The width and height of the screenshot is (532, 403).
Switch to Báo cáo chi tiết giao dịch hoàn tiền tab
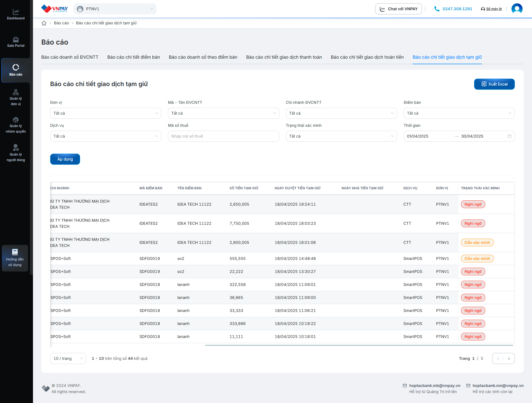point(367,57)
